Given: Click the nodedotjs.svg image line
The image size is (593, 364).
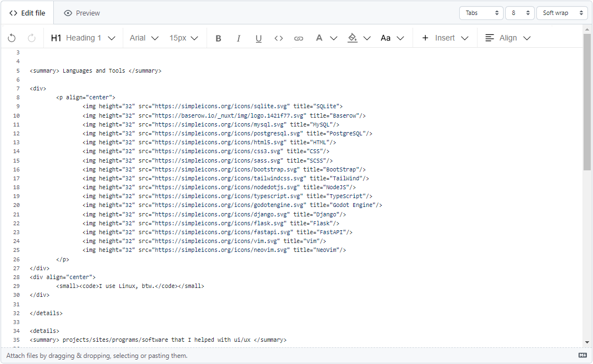Looking at the screenshot, I should click(219, 187).
